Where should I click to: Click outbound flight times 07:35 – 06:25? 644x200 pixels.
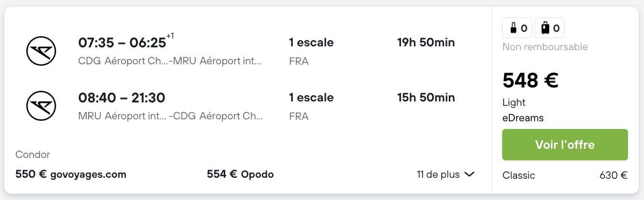[122, 43]
